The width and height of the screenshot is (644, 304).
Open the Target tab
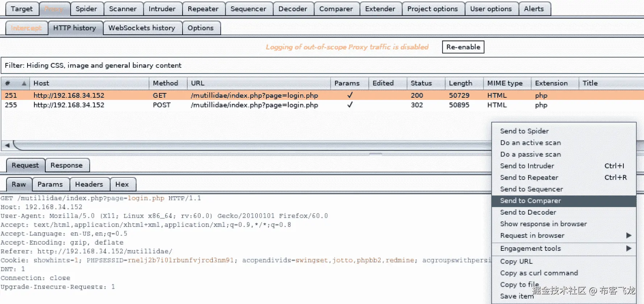21,9
